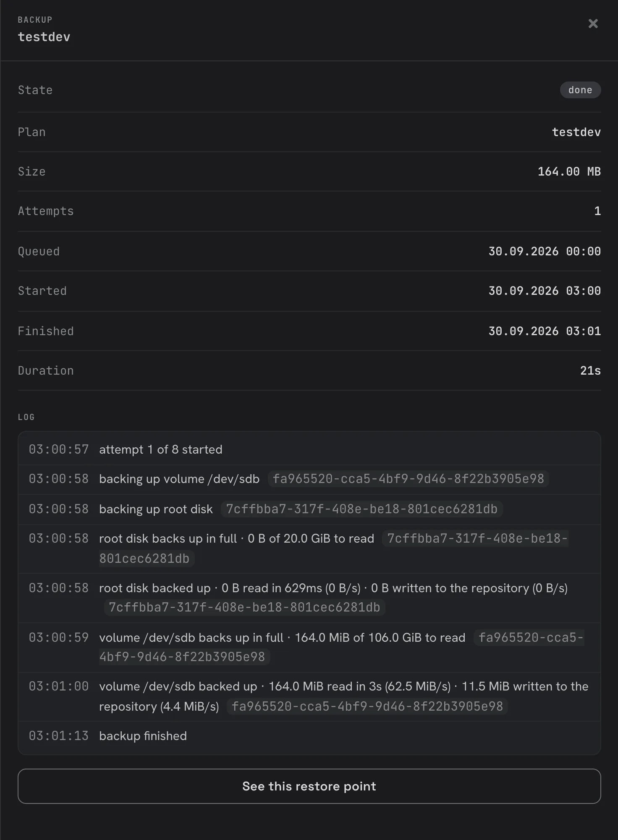
Task: Open the testdev plan value
Action: pos(576,132)
